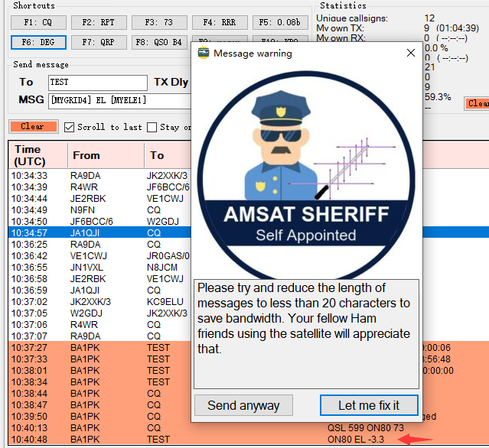Select the 10:38:01 BA1PK TEST row
Viewport: 489px width, 448px height.
pyautogui.click(x=99, y=371)
